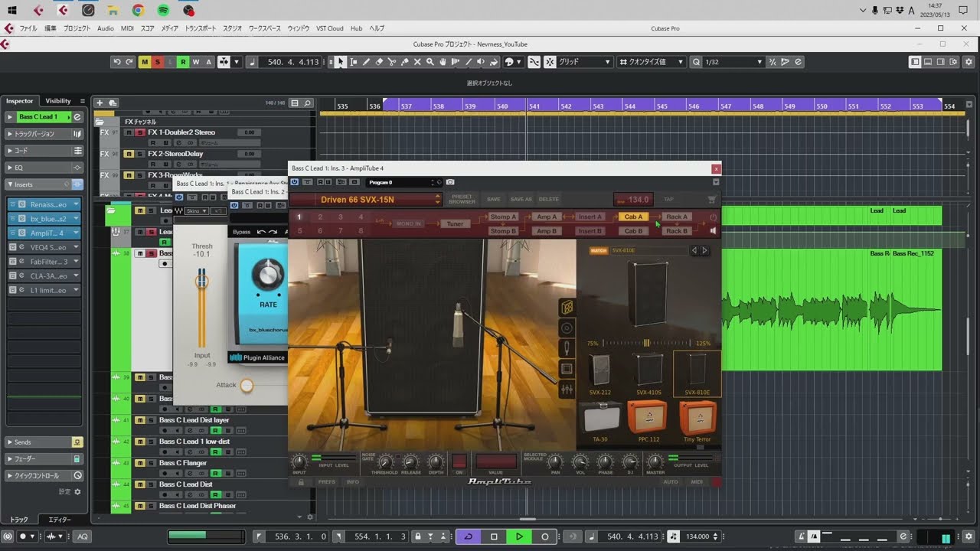Open the AmpliTube shopping cart
The width and height of the screenshot is (980, 551).
[712, 200]
